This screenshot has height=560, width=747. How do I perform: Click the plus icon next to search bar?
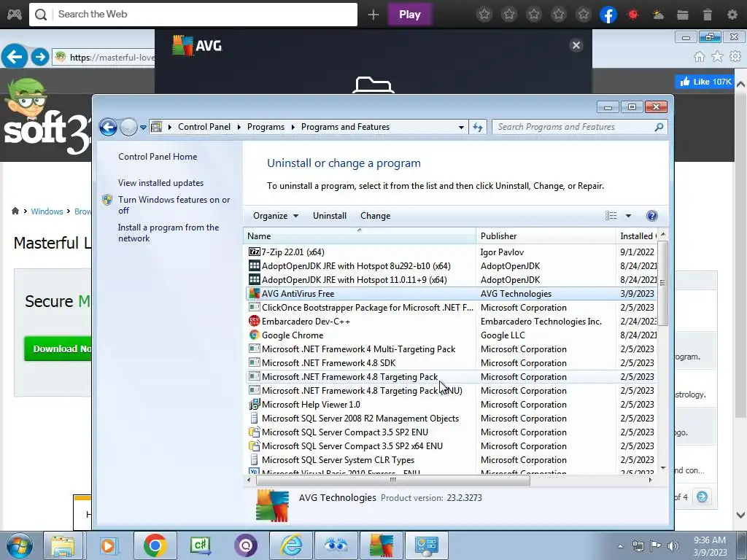click(x=373, y=15)
